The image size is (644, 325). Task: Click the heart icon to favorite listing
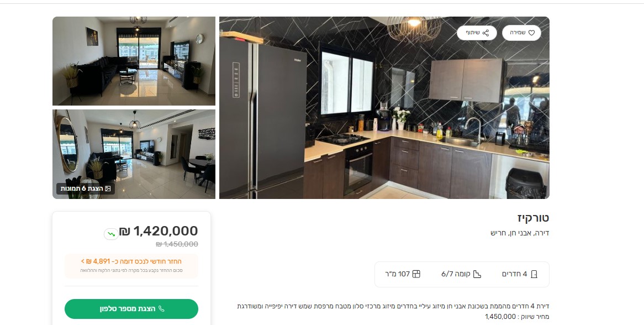(x=531, y=33)
